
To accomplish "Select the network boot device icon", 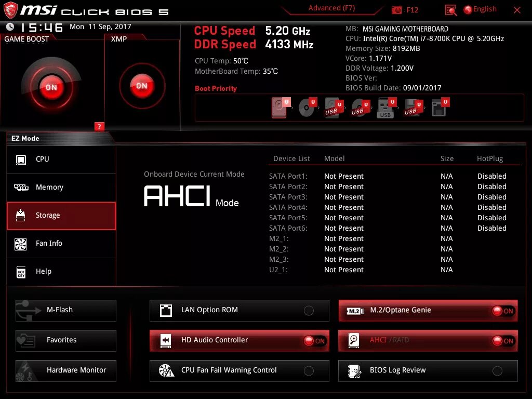I will [440, 107].
